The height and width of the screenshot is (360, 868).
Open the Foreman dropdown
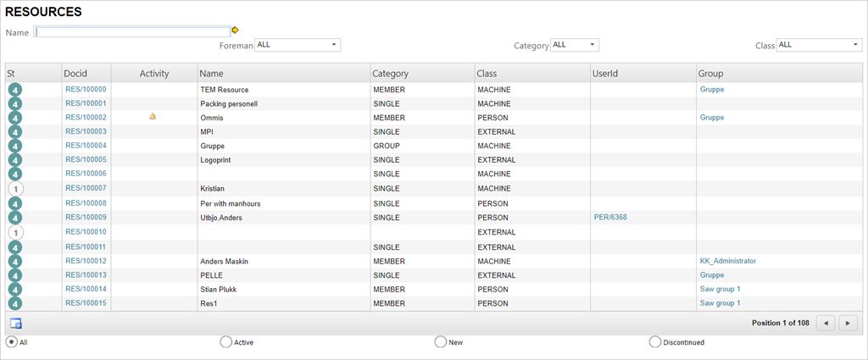click(298, 46)
